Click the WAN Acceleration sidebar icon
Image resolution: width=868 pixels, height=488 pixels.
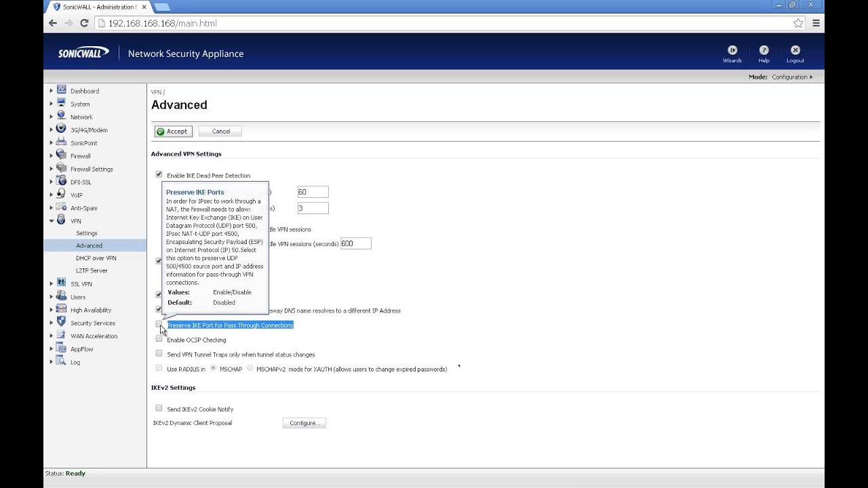[62, 335]
